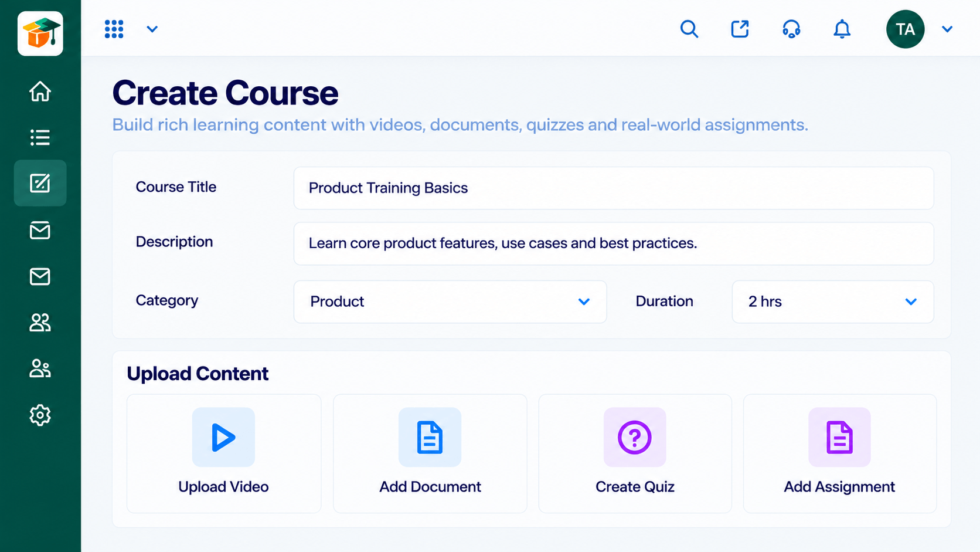Click the Category field label
This screenshot has width=980, height=552.
[167, 300]
